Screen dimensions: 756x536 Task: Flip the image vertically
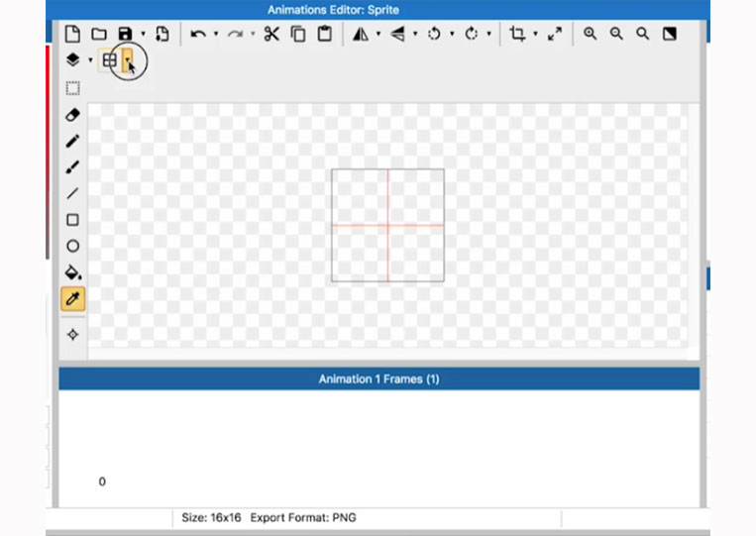point(397,34)
